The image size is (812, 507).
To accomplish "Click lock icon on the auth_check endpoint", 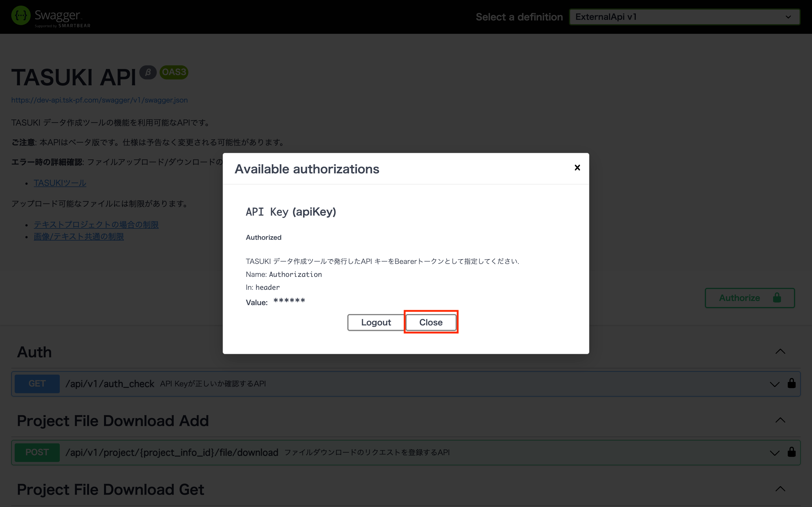I will 791,383.
